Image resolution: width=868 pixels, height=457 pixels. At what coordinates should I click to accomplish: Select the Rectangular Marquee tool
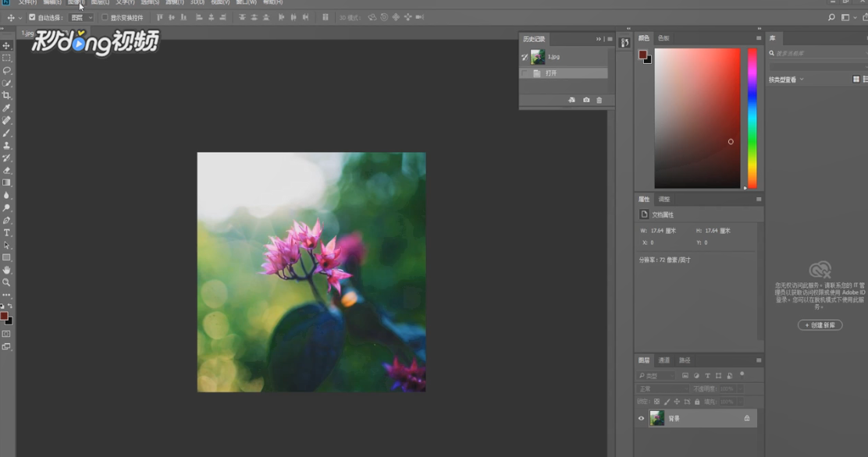(7, 58)
